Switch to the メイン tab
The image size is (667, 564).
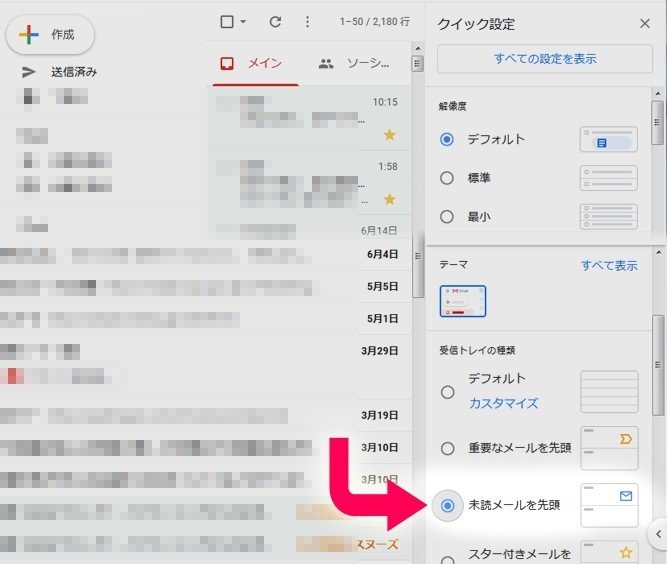tap(256, 63)
